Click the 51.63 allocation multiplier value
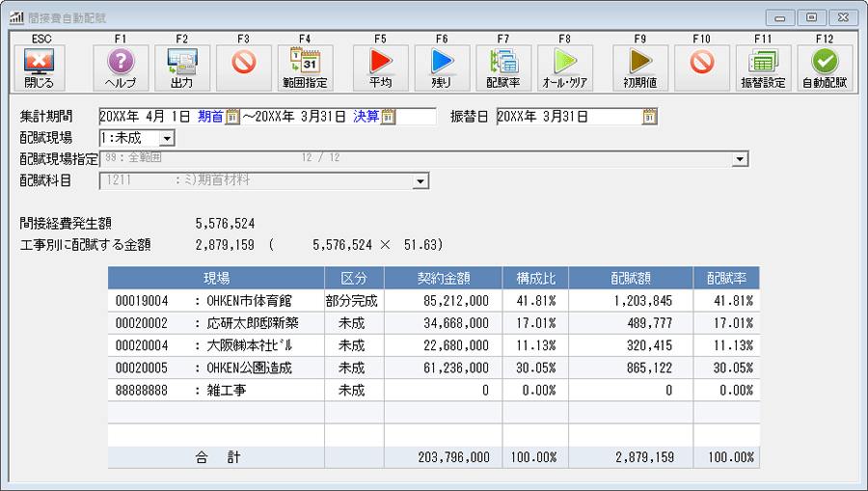Image resolution: width=868 pixels, height=491 pixels. (420, 245)
